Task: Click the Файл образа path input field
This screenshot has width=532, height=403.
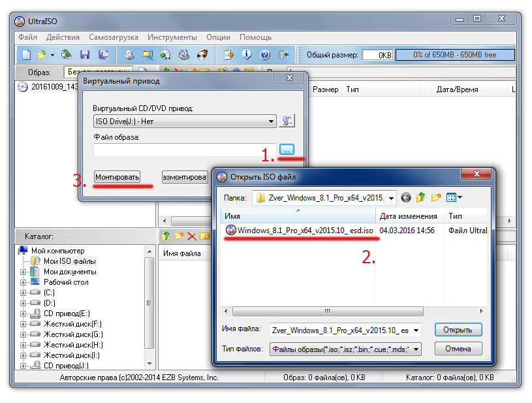Action: click(185, 150)
